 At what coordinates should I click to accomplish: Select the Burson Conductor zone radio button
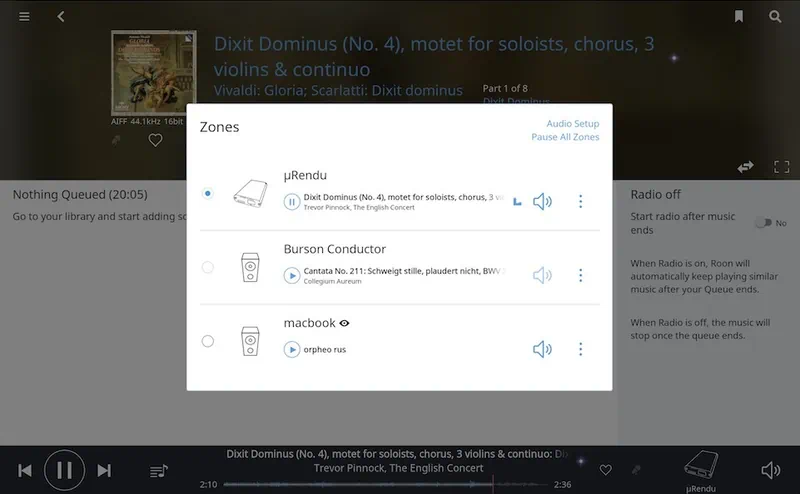coord(208,267)
